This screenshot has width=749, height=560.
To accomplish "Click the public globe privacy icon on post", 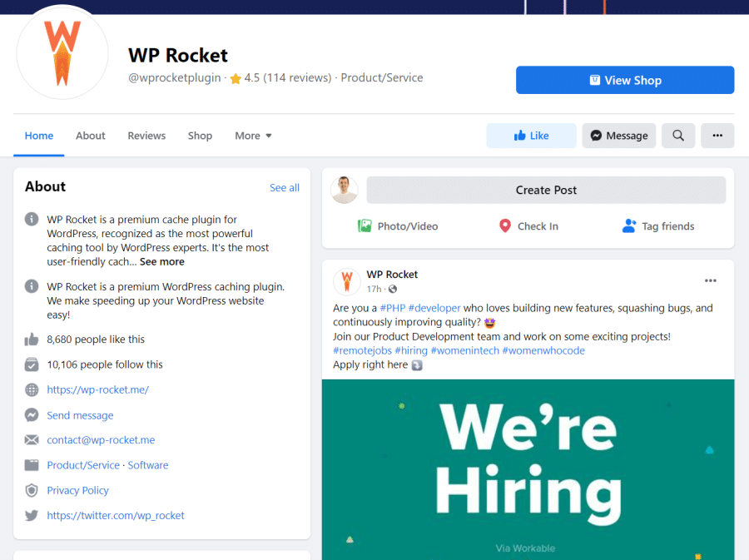I will (x=393, y=290).
